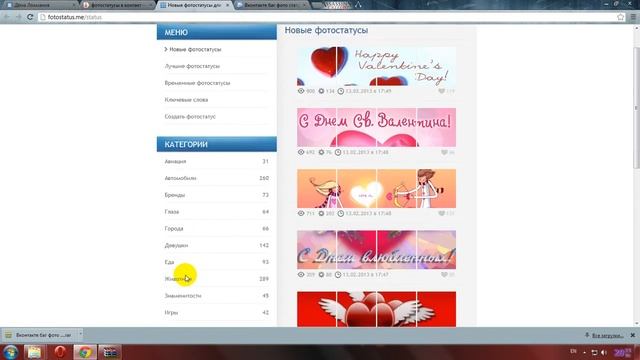
Task: Open 'Лучшие фотостатусы' menu item
Action: (x=192, y=66)
